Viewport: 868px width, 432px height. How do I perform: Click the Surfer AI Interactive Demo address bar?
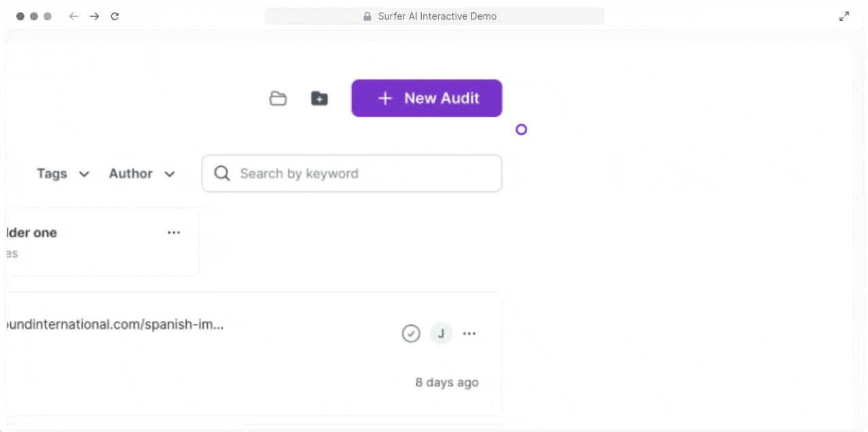click(435, 16)
